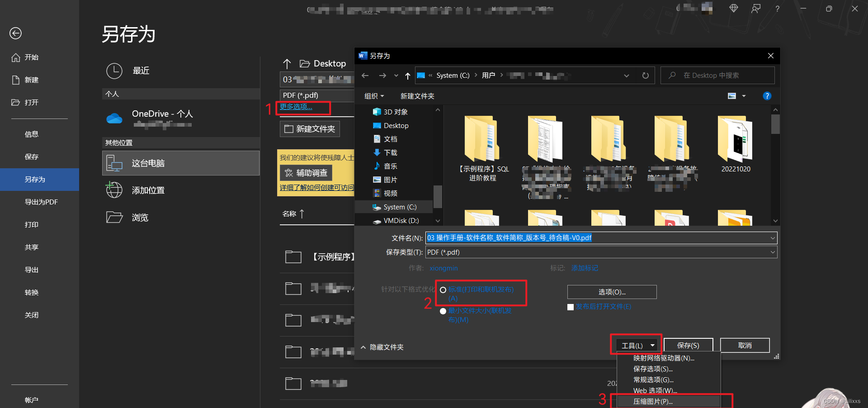Toggle the 发布后打开文件 checkbox
This screenshot has width=868, height=408.
tap(571, 307)
